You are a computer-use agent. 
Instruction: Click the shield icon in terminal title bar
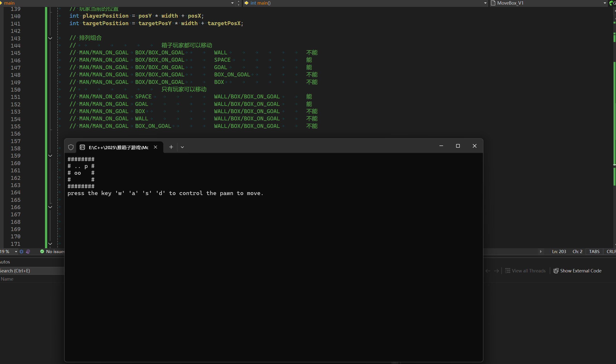[71, 147]
